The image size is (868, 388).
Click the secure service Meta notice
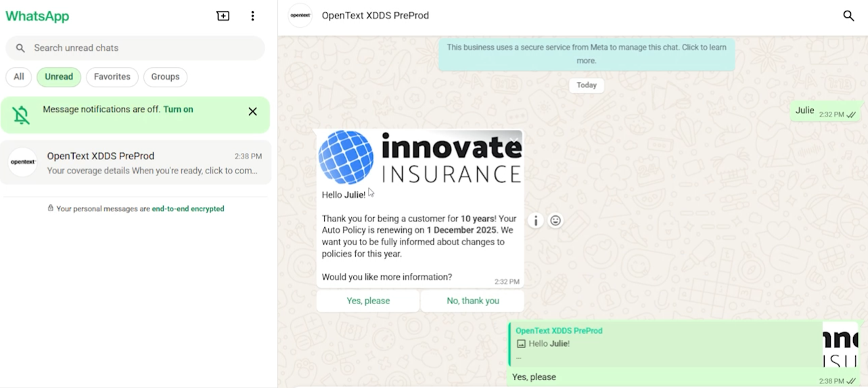pyautogui.click(x=587, y=54)
